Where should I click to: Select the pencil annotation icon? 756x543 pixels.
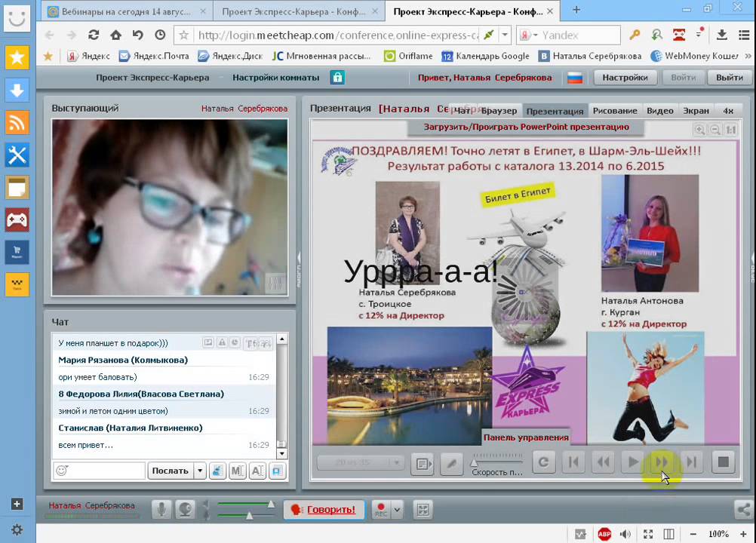tap(451, 463)
